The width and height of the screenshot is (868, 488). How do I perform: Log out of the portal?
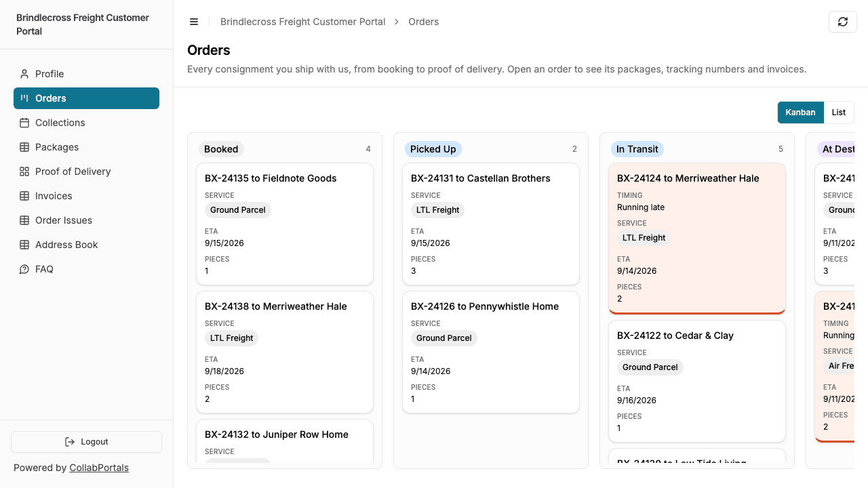click(86, 442)
